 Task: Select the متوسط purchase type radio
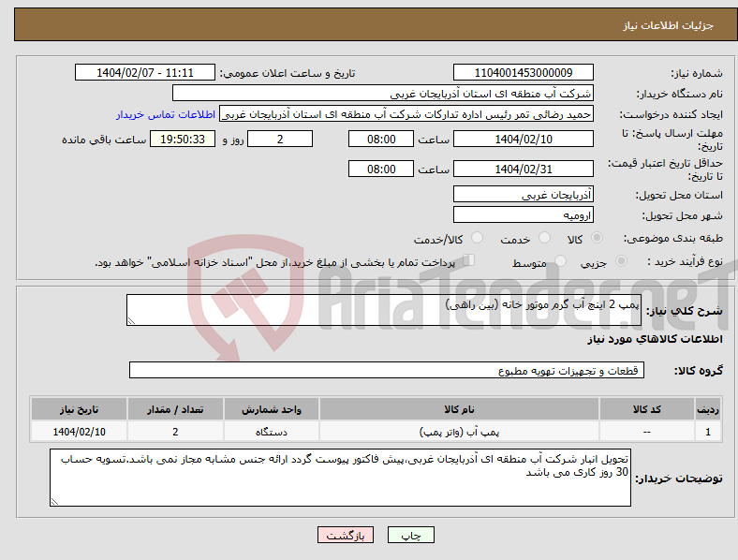click(x=560, y=260)
